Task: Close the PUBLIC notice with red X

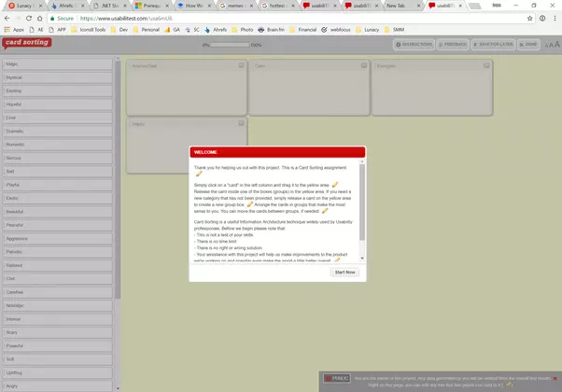Action: (555, 378)
